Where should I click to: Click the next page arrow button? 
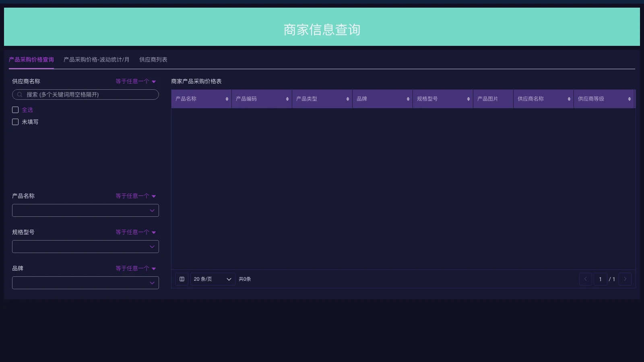[625, 279]
